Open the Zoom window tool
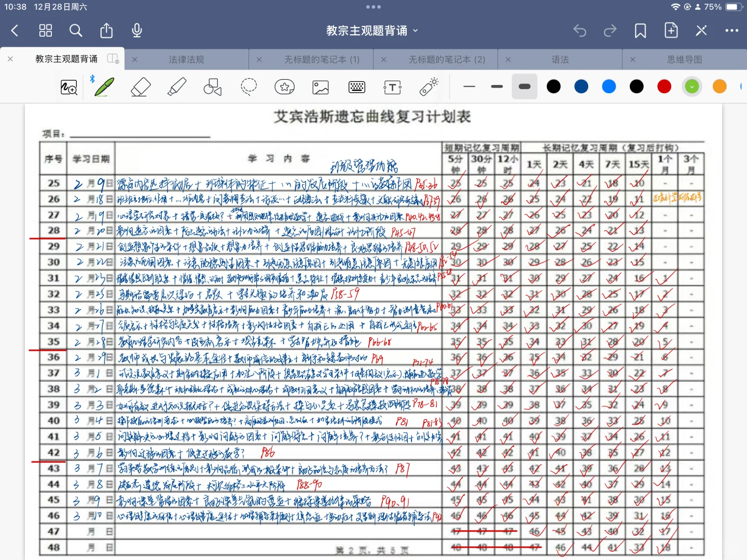 (x=68, y=87)
